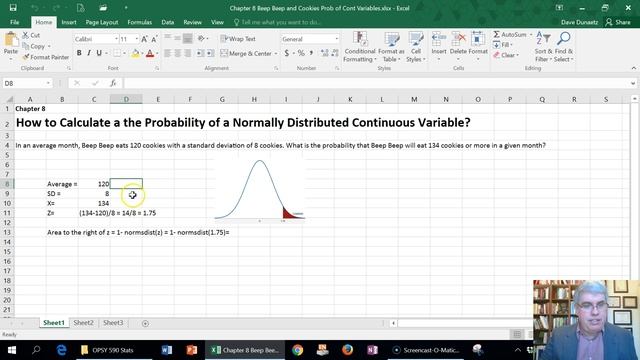Switch to the Insert ribbon tab
The image size is (640, 360).
(x=69, y=22)
